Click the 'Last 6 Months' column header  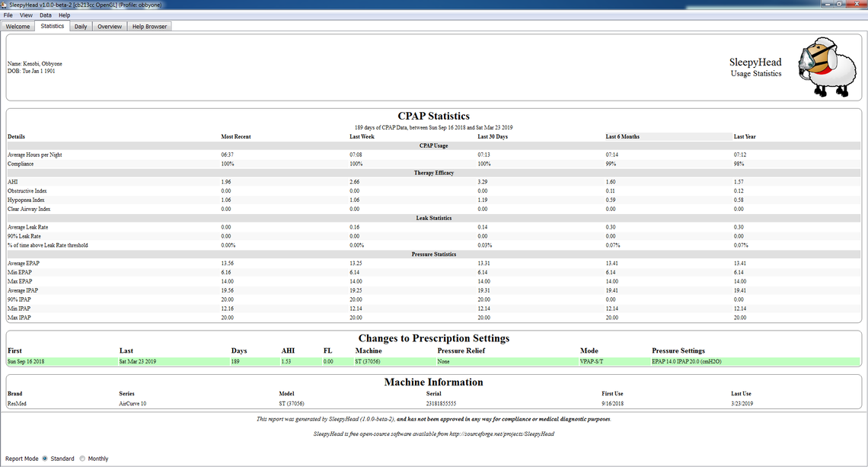point(622,137)
